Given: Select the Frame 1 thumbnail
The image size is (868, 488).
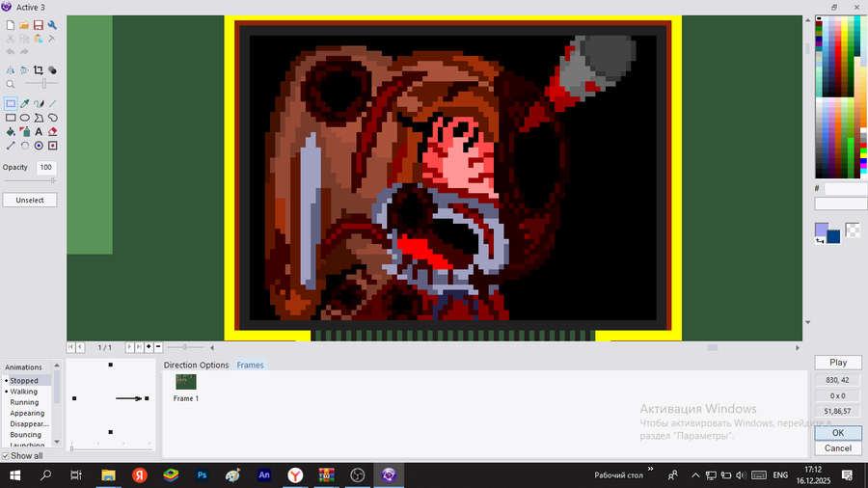Looking at the screenshot, I should pos(186,382).
